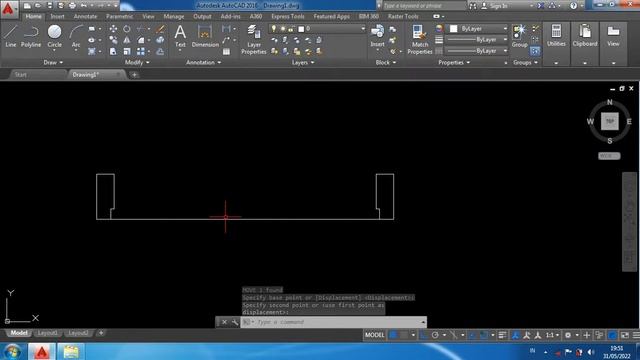Screen dimensions: 640x360
Task: Click Sign In button
Action: click(x=498, y=6)
